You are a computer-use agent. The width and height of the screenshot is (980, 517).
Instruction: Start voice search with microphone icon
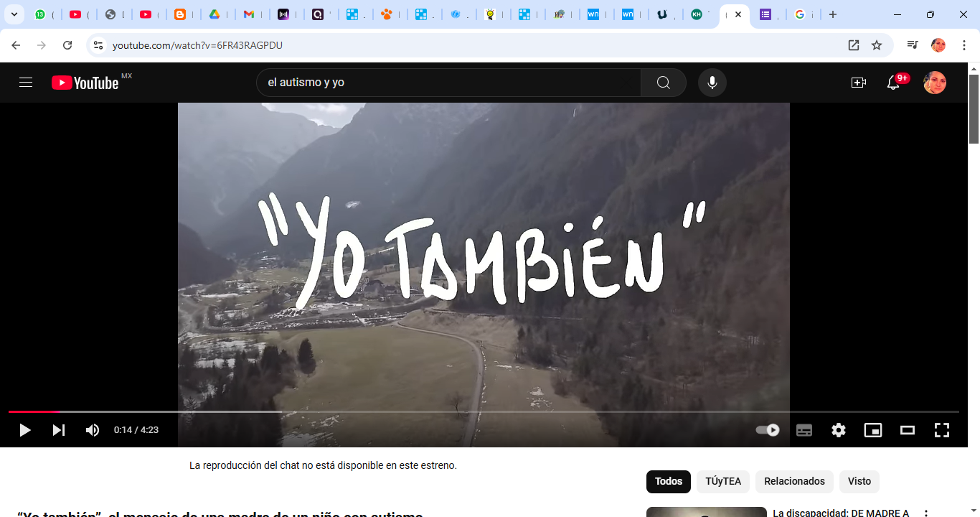click(x=712, y=83)
